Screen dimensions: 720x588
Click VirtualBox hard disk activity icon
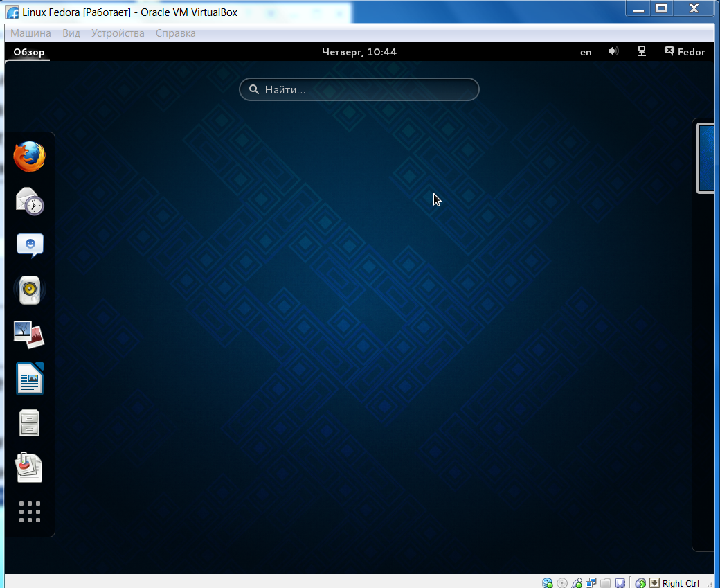coord(548,583)
